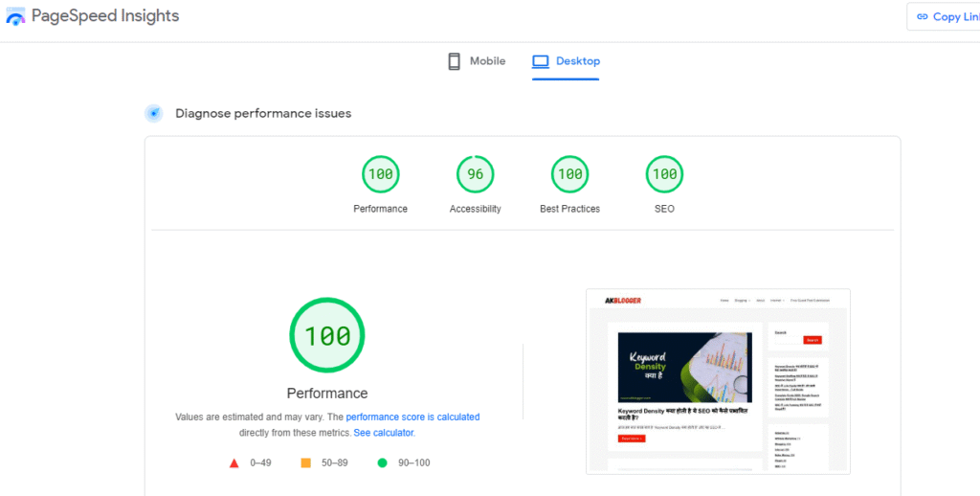Click the AKBlogger website screenshot thumbnail
Viewport: 980px width, 496px height.
pyautogui.click(x=718, y=381)
